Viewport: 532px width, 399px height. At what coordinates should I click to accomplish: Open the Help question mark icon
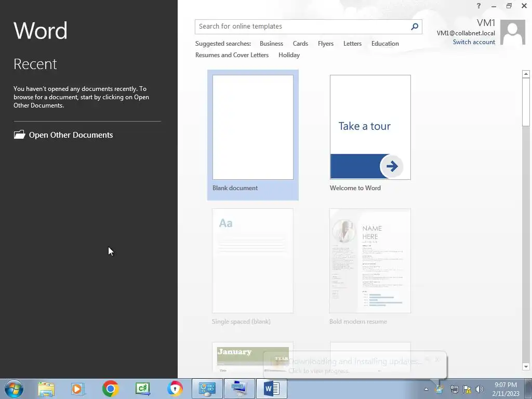tap(478, 6)
